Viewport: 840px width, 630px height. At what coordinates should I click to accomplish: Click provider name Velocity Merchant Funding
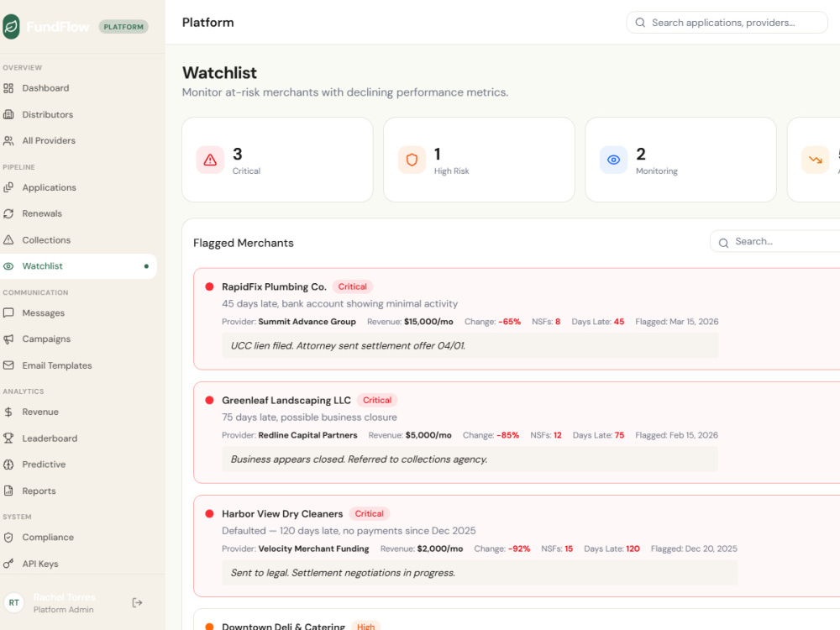click(x=313, y=549)
